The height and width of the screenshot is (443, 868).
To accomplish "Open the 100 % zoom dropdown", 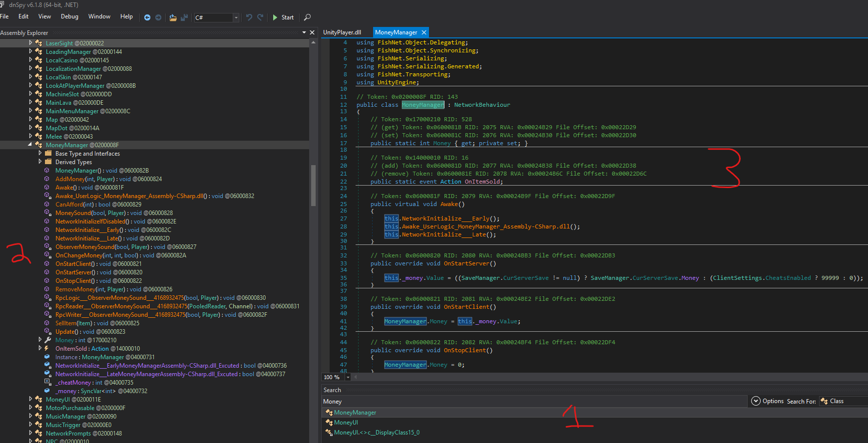I will (348, 377).
